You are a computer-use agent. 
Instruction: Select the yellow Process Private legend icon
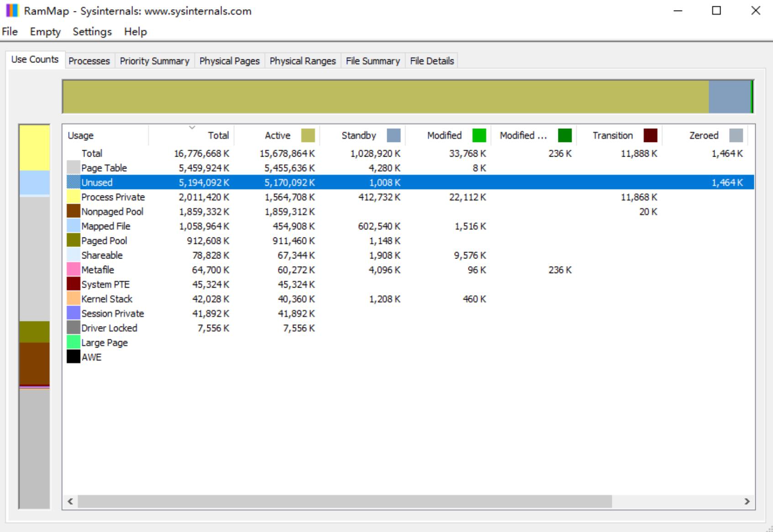tap(74, 197)
